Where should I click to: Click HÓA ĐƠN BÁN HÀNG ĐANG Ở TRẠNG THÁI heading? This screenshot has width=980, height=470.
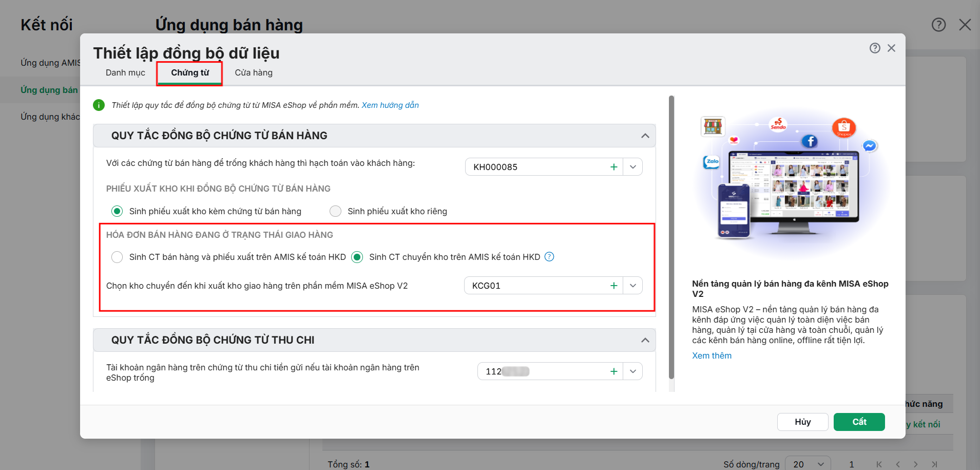[x=220, y=235]
